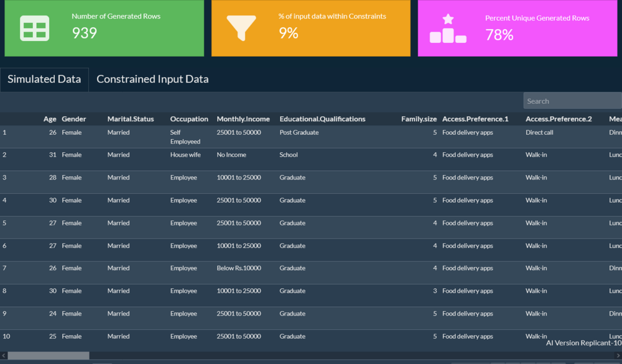Sort by the Occupation column header
The width and height of the screenshot is (622, 364).
click(x=189, y=119)
